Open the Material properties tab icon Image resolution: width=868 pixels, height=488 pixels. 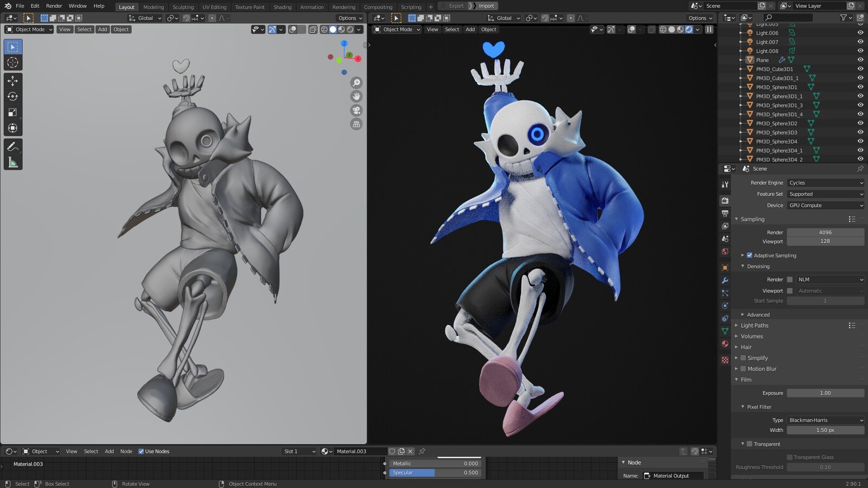click(725, 344)
